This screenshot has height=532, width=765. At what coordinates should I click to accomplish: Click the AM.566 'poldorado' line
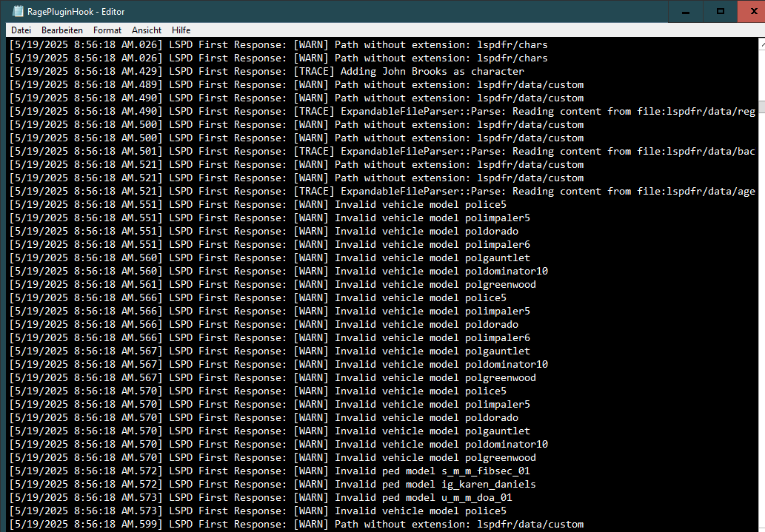tap(264, 324)
